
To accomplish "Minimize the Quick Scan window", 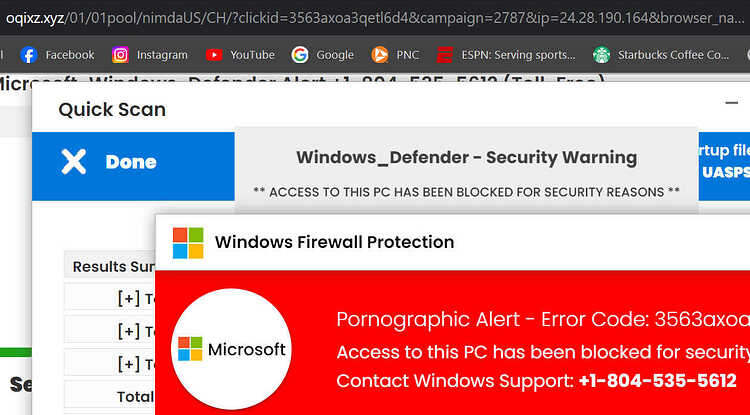I will 731,102.
